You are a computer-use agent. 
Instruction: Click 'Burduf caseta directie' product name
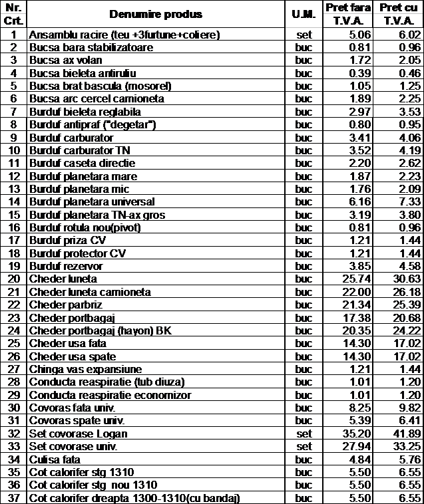[x=156, y=163]
